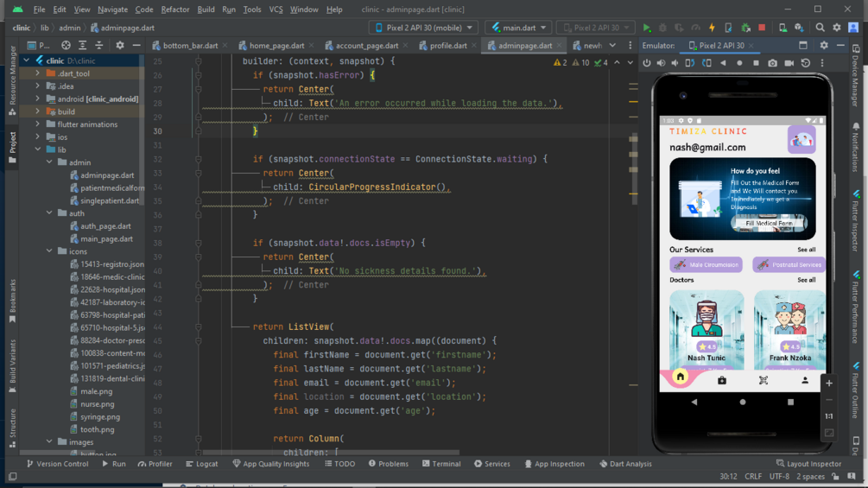The image size is (868, 488).
Task: Collapse the clinic project root folder
Action: 27,60
